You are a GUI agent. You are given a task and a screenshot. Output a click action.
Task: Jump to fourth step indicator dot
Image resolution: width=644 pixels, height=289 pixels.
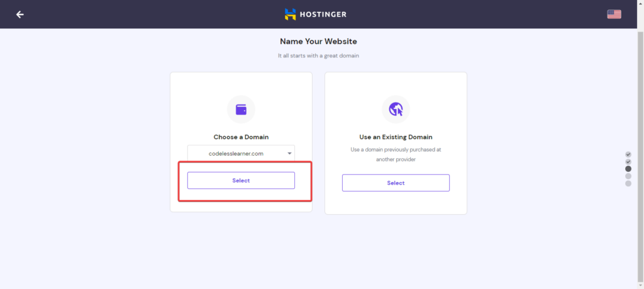pos(628,176)
